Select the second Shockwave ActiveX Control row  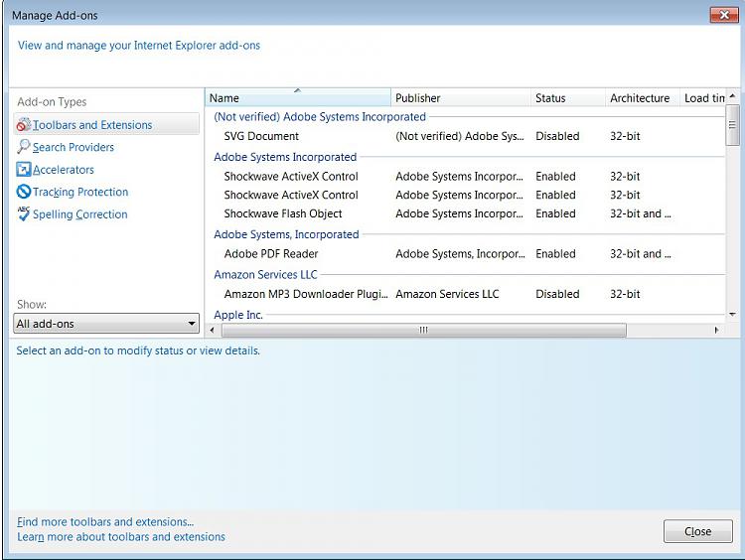click(465, 195)
